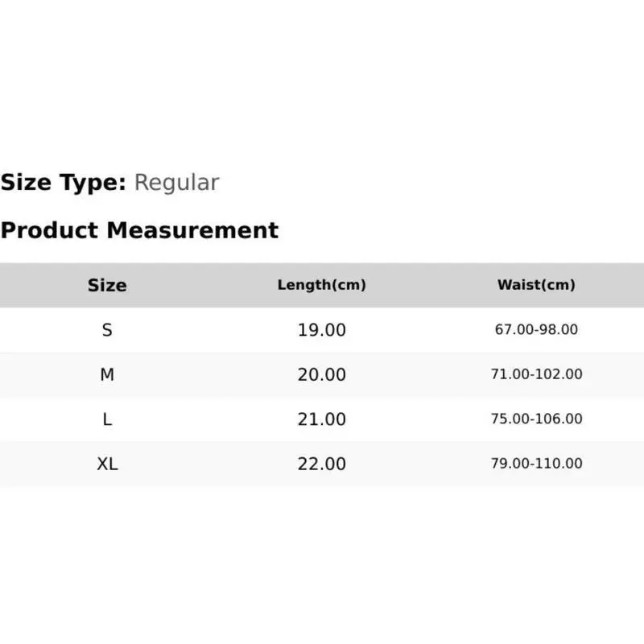The width and height of the screenshot is (644, 644).
Task: Click the 67.00-98.00 waist value
Action: 536,329
